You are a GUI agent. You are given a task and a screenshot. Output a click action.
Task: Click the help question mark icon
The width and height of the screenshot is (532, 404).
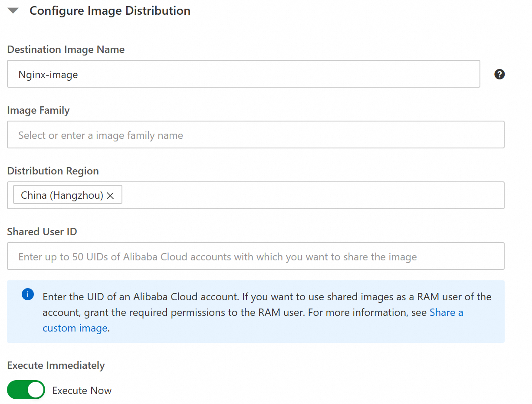(499, 74)
